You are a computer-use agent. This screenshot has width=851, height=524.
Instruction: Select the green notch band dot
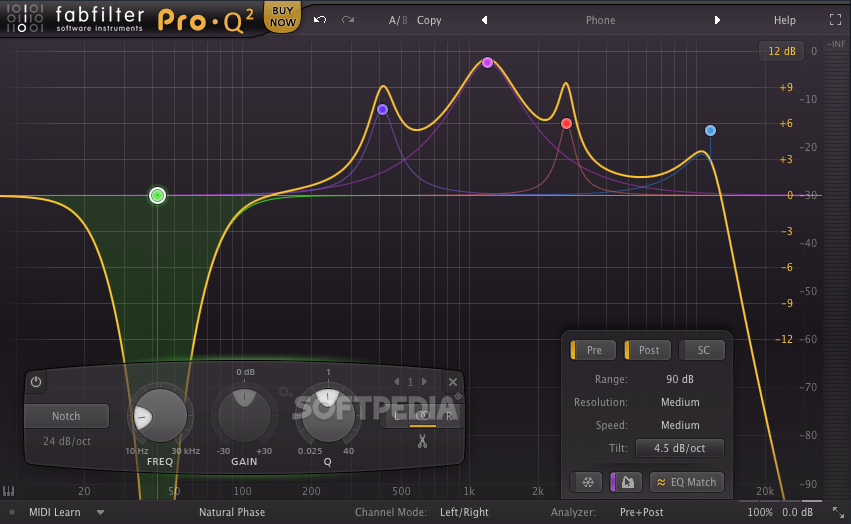click(157, 195)
